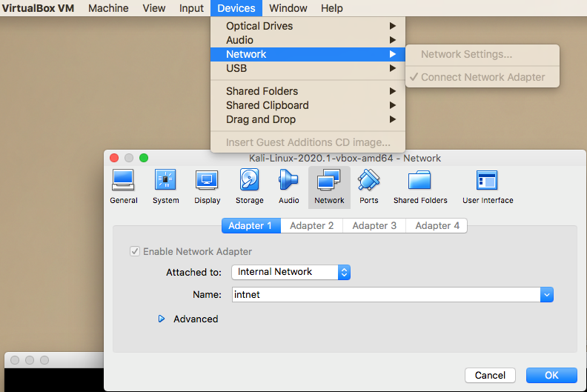Open the Attached to dropdown
The height and width of the screenshot is (392, 587).
[291, 272]
